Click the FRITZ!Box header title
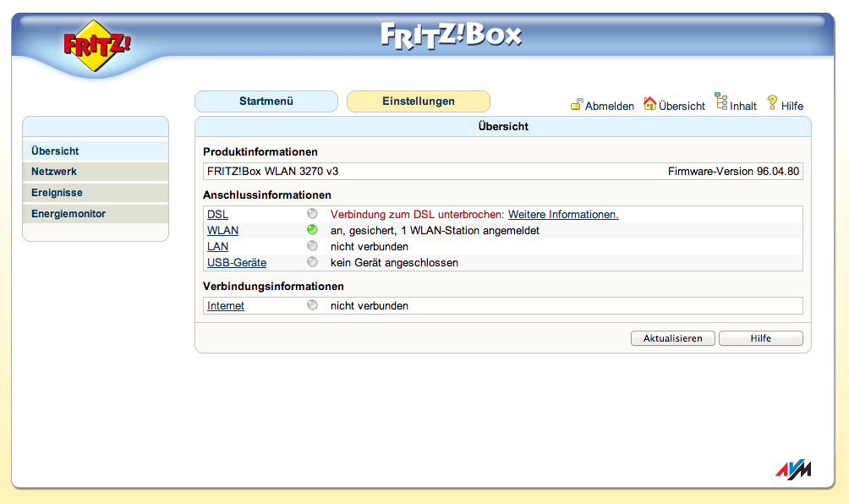The height and width of the screenshot is (504, 849). [x=451, y=36]
